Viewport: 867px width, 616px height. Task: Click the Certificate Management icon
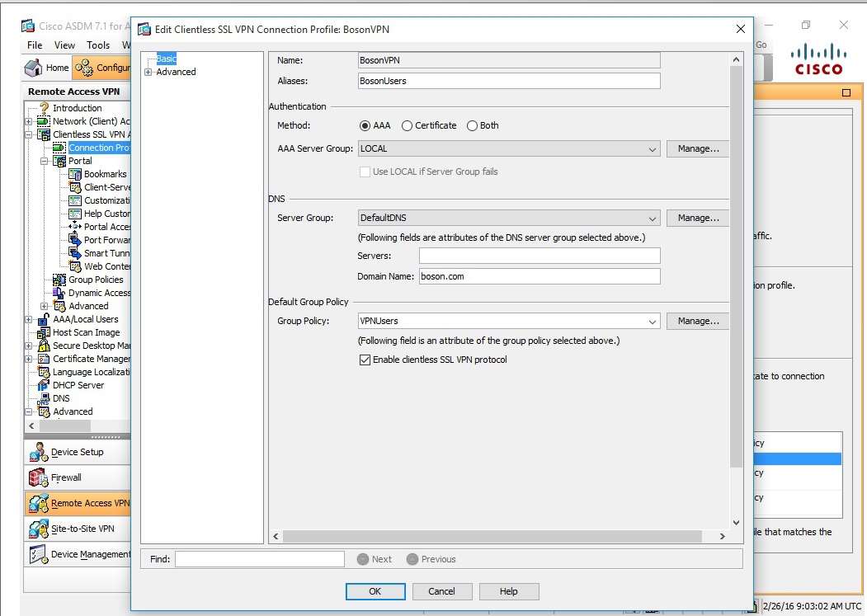[44, 359]
